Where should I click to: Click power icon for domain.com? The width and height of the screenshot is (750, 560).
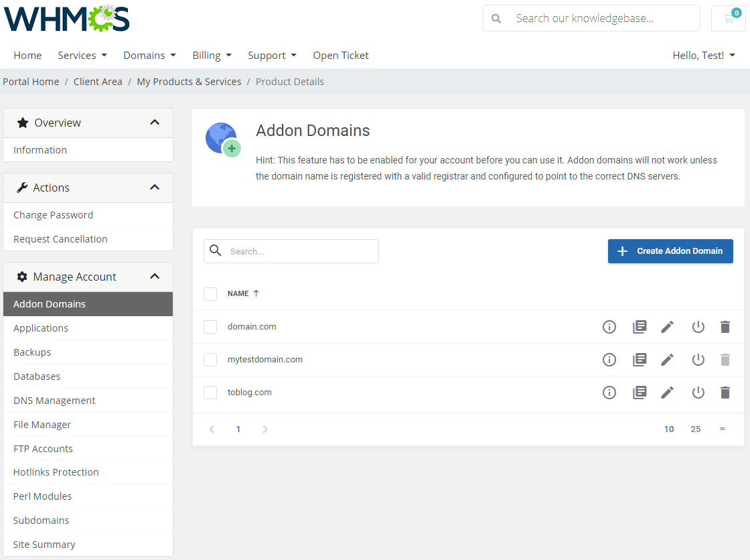click(698, 327)
